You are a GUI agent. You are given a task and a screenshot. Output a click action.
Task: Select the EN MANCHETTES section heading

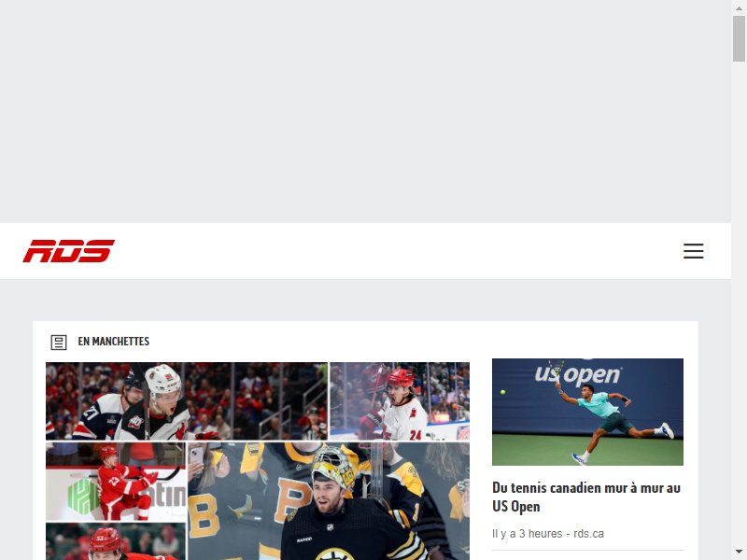click(113, 342)
